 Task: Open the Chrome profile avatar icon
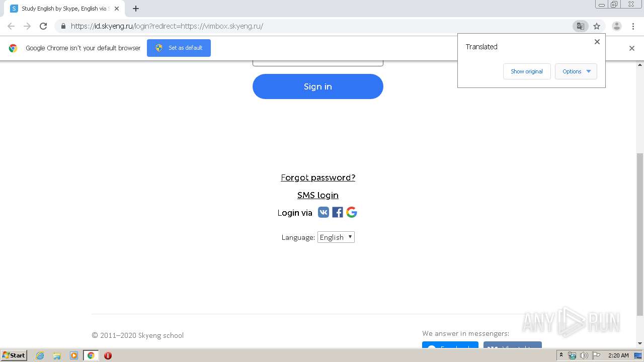pos(616,26)
